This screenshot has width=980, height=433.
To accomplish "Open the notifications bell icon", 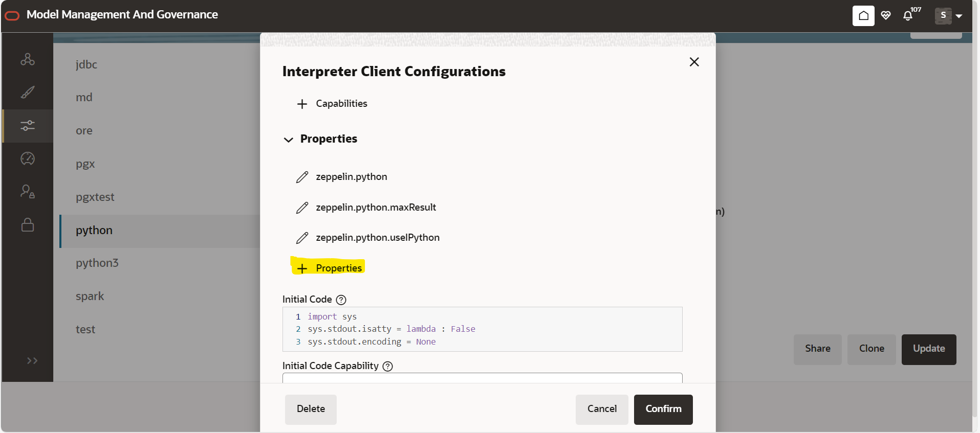I will [908, 16].
